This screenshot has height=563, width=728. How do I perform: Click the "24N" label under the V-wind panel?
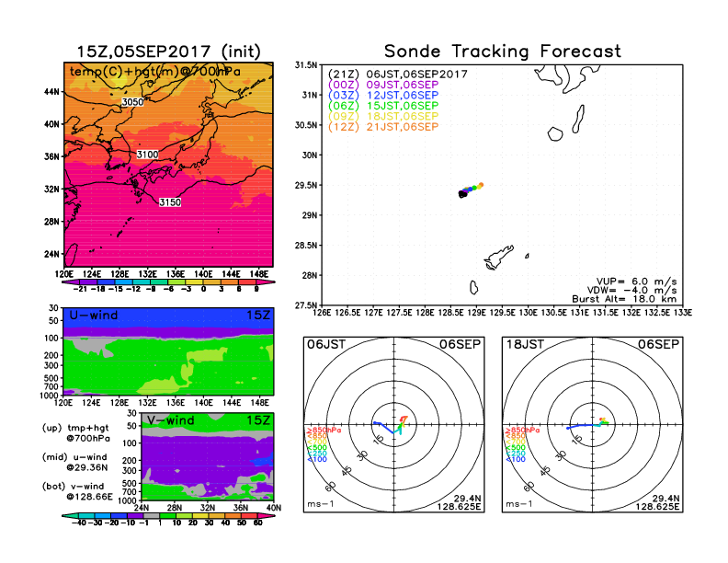point(142,508)
